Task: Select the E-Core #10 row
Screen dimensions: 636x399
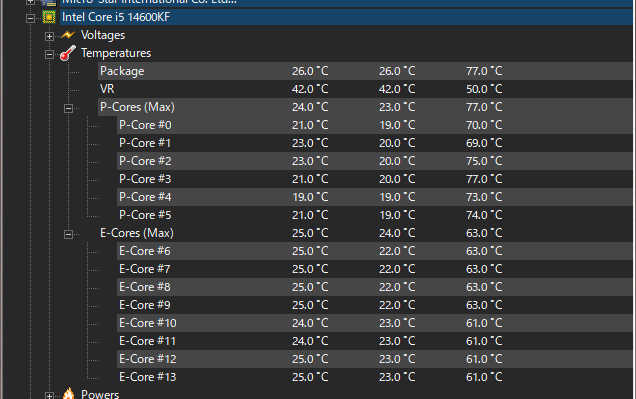Action: (375, 323)
